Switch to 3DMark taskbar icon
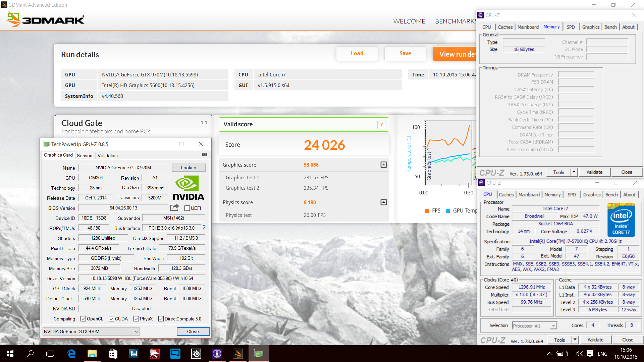Viewport: 644px width, 362px height. (x=238, y=354)
